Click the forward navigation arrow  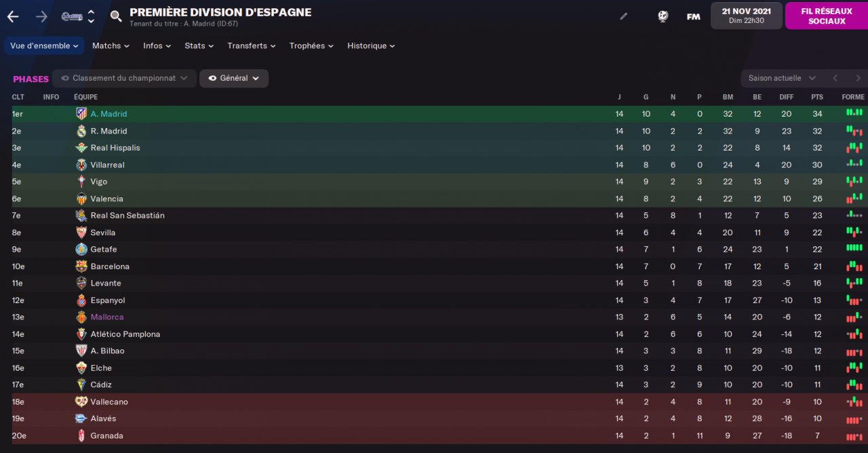click(41, 16)
